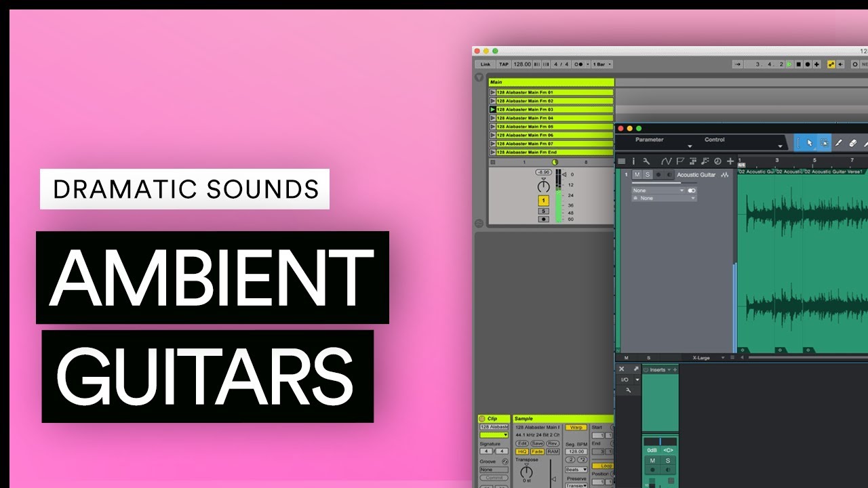Click the Link button in Ableton toolbar
The width and height of the screenshot is (868, 488).
(x=485, y=64)
